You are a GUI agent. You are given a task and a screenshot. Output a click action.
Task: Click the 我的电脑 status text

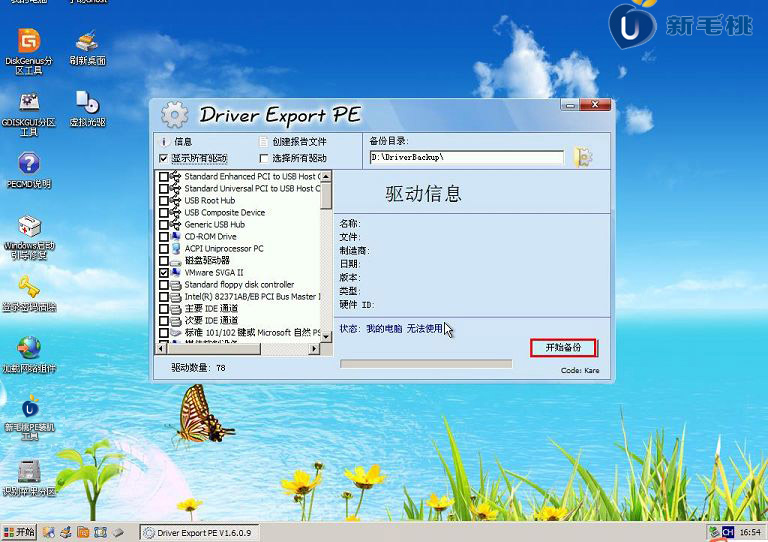pos(384,329)
